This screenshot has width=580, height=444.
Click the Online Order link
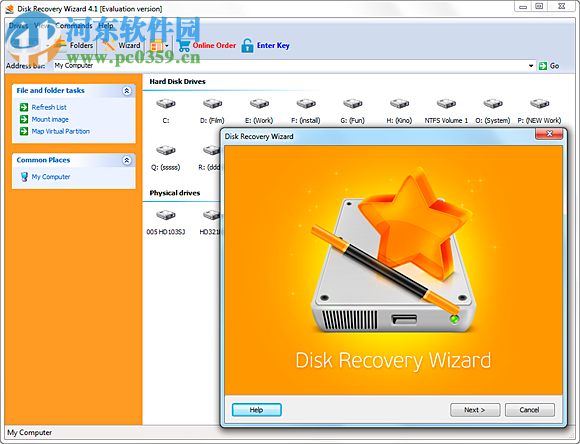pyautogui.click(x=214, y=46)
